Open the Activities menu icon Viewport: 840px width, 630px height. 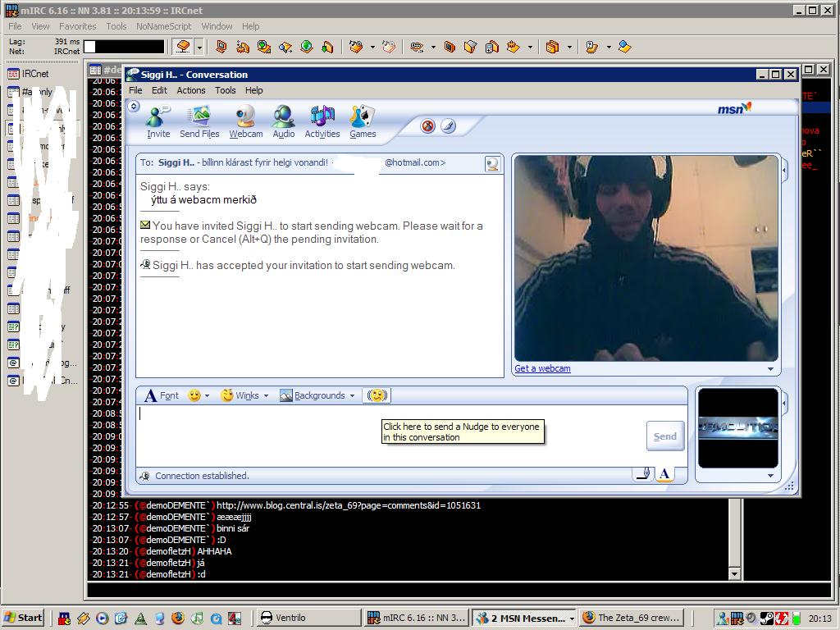point(322,123)
